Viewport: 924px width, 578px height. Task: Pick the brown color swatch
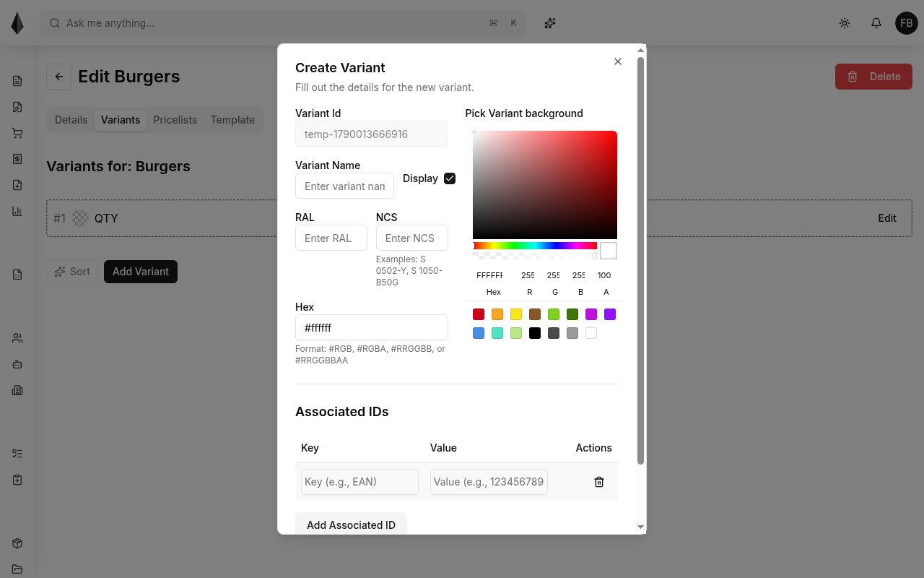pyautogui.click(x=535, y=314)
